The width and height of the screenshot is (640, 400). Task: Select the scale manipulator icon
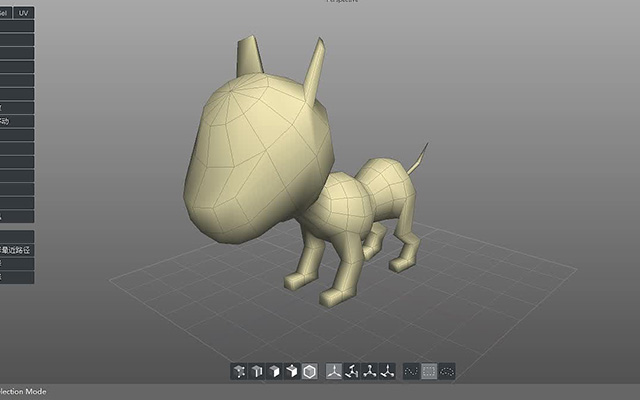click(369, 371)
